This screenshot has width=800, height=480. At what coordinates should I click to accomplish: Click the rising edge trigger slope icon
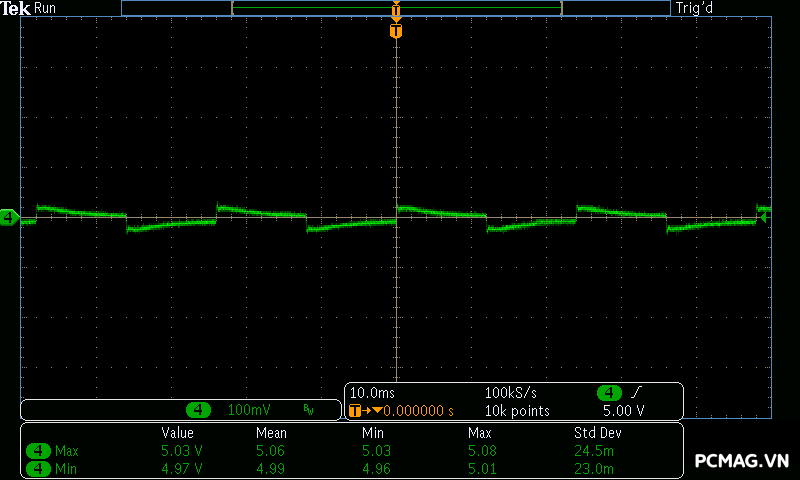[637, 393]
